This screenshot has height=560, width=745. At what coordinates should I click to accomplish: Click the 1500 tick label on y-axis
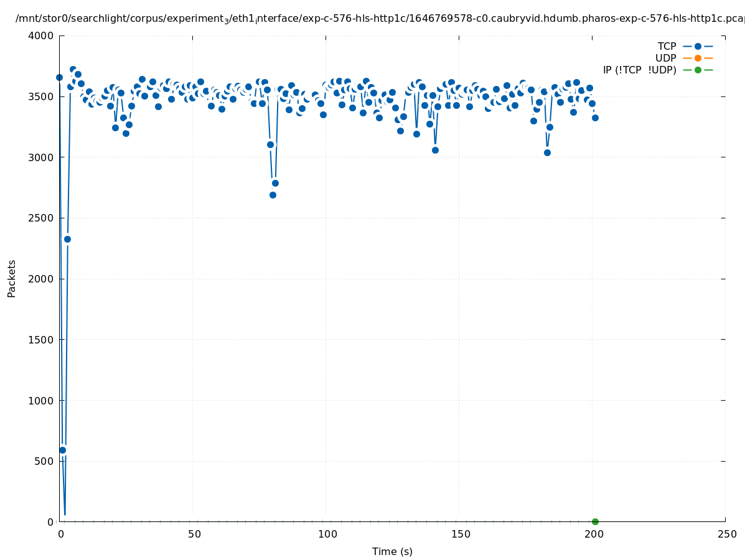pyautogui.click(x=41, y=339)
